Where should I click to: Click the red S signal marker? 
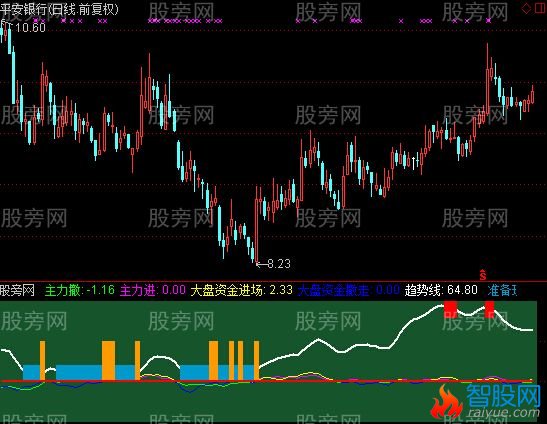[x=482, y=275]
